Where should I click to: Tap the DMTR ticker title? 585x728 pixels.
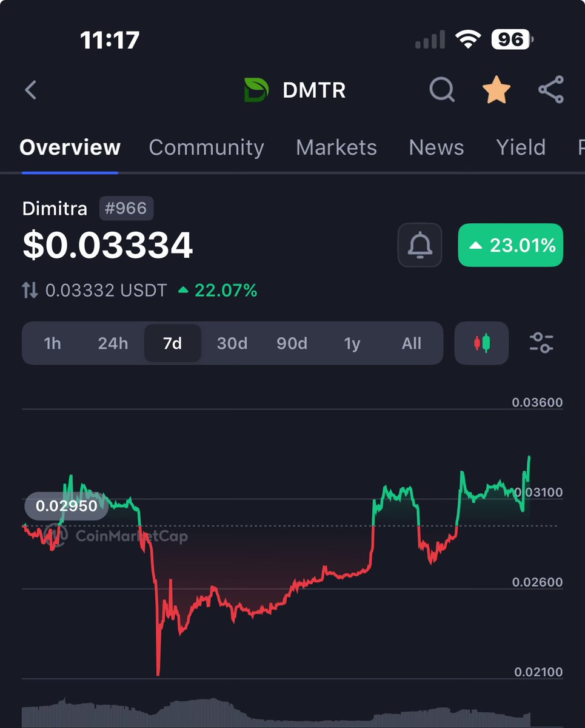[x=314, y=90]
